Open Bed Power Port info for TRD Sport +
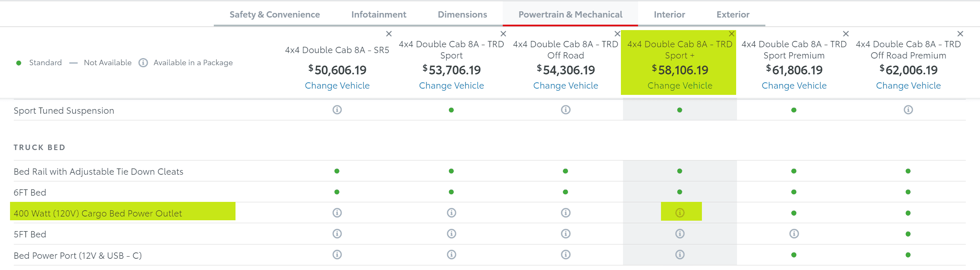Viewport: 980px width, 270px height. coord(680,255)
